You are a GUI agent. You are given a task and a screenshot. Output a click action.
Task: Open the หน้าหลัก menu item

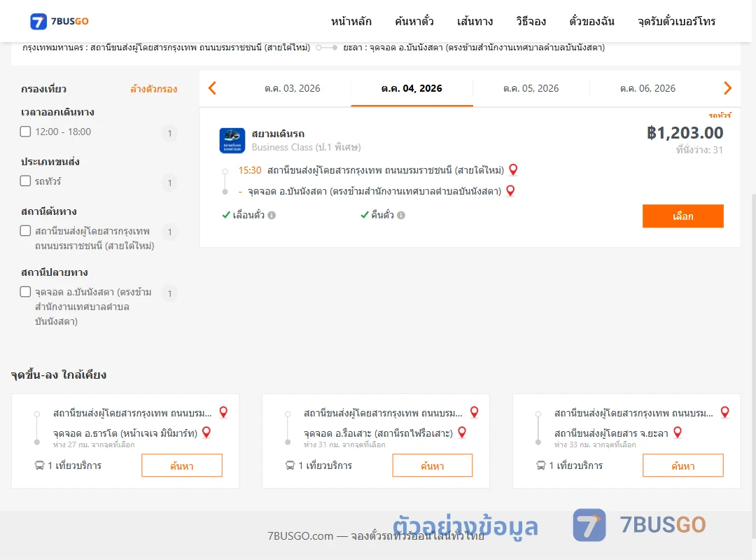351,21
